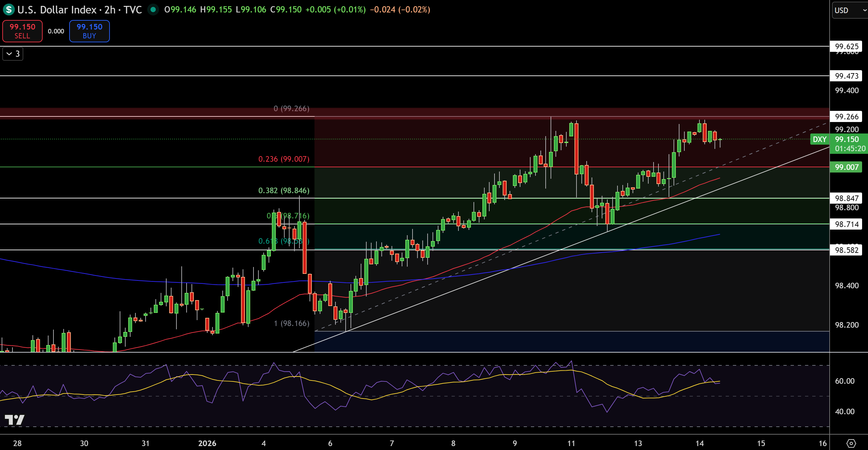Image resolution: width=868 pixels, height=450 pixels.
Task: Click the TradingView logo watermark
Action: pyautogui.click(x=15, y=419)
